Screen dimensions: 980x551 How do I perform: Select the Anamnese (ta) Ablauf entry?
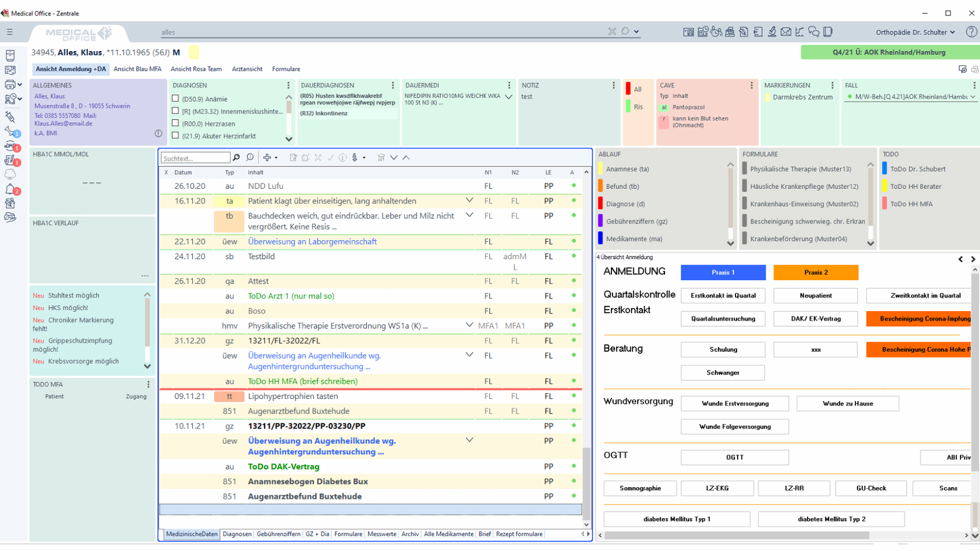[627, 169]
